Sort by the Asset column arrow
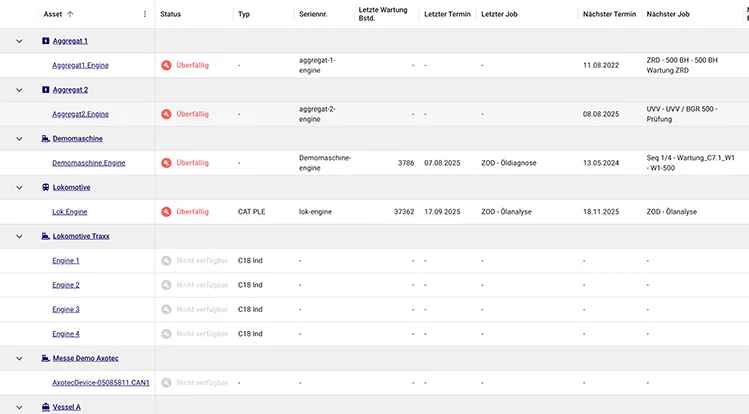This screenshot has height=414, width=749. pos(70,14)
